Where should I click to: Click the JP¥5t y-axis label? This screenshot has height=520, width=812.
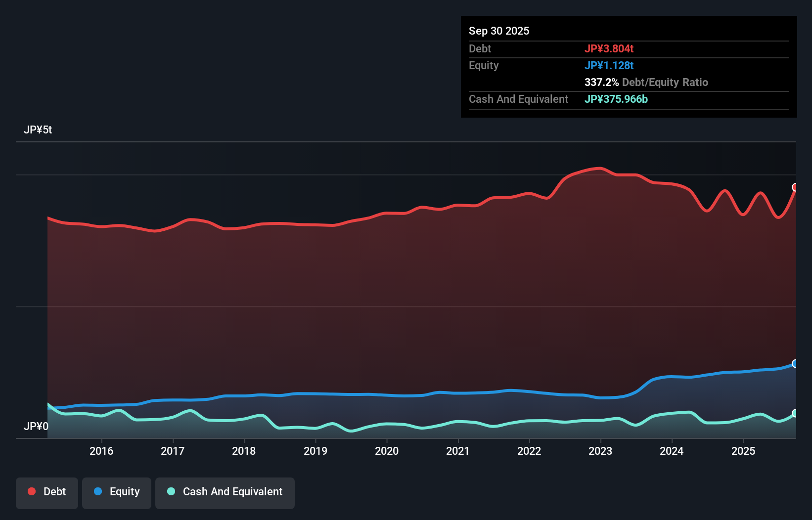click(38, 130)
